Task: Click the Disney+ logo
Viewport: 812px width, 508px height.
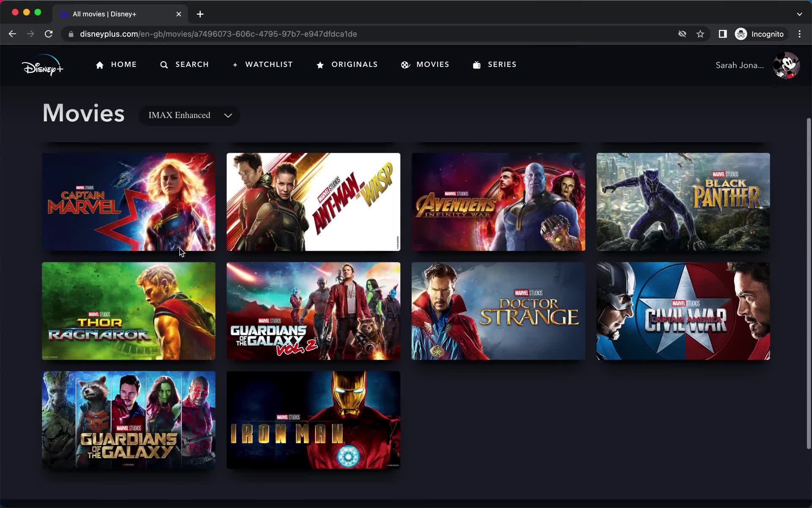Action: (42, 65)
